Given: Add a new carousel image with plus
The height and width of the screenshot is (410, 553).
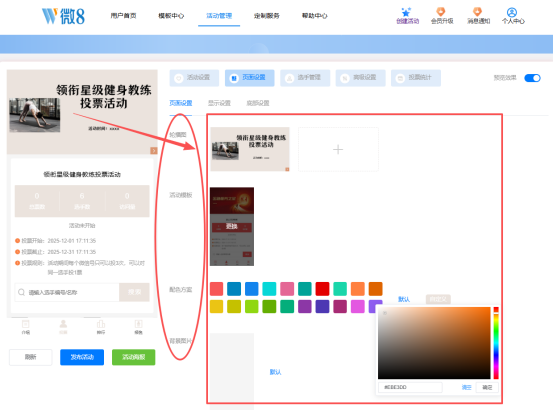Looking at the screenshot, I should click(x=338, y=149).
